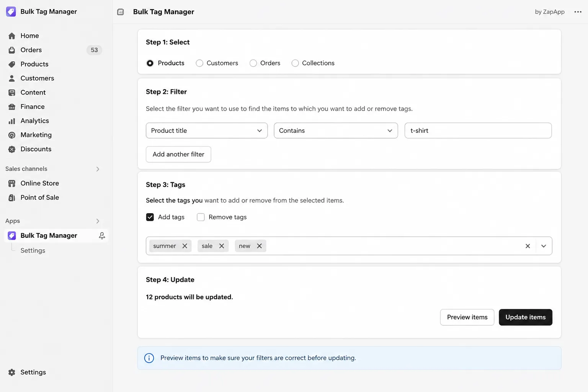Open the Product title filter dropdown
Screen dimensions: 588x392
(207, 131)
